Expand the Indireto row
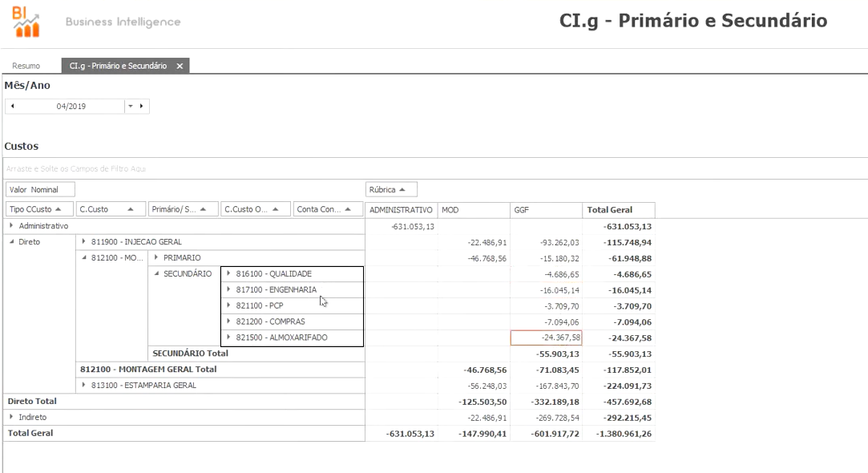Viewport: 868px width, 473px height. [x=11, y=417]
